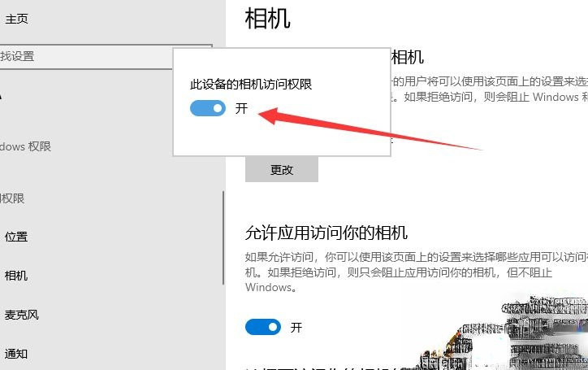Click the sidebar vertical scrollbar
This screenshot has height=370, width=588.
[x=223, y=237]
